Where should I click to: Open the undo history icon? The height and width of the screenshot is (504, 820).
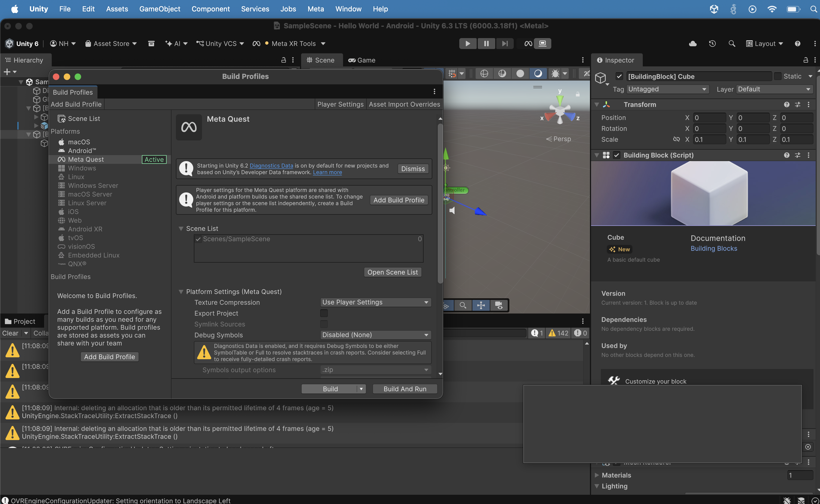(x=712, y=44)
